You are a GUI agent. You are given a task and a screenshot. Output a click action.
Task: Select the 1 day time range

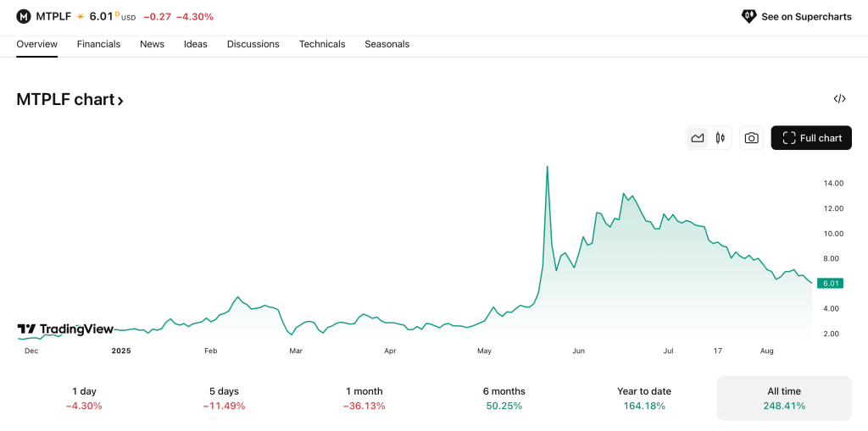pos(84,398)
